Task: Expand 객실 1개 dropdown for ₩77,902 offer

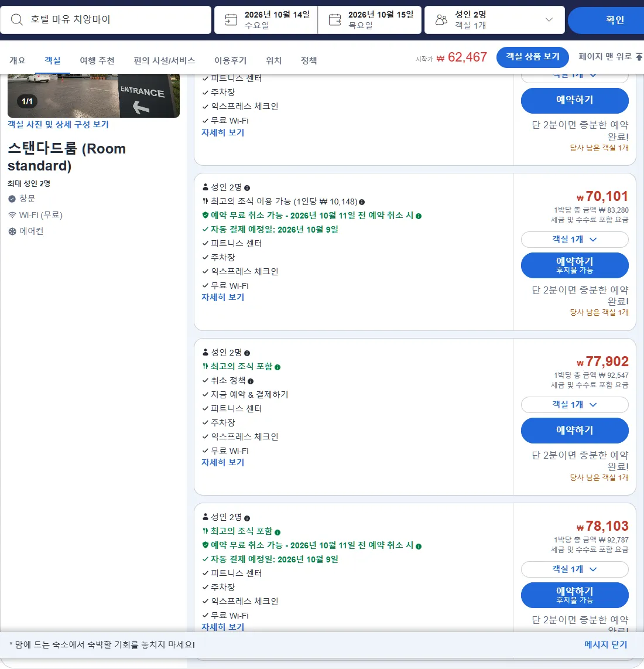Action: pyautogui.click(x=574, y=404)
